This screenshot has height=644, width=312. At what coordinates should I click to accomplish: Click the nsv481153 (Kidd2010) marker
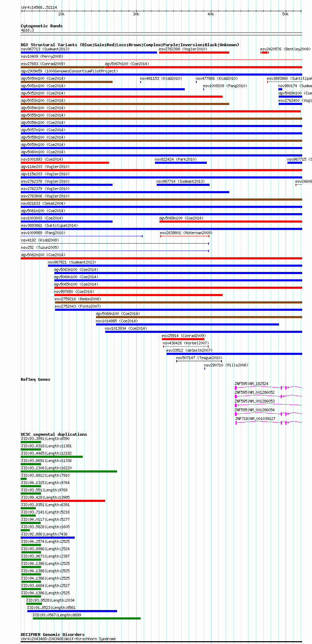[x=141, y=82]
